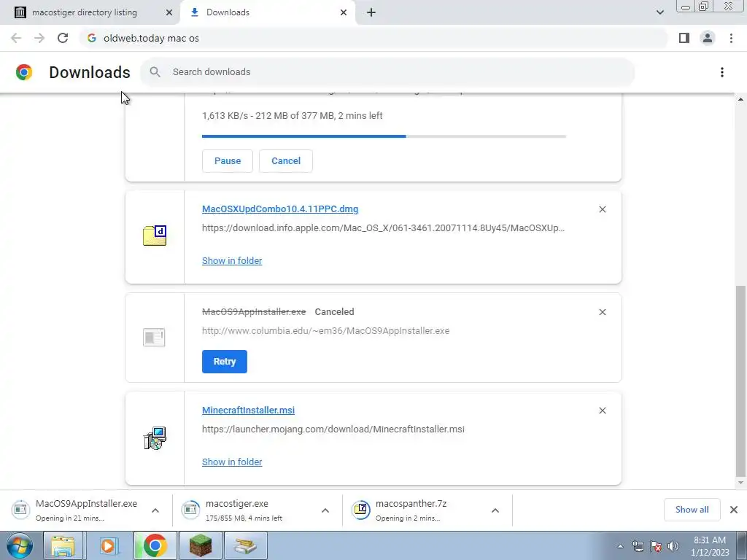
Task: Close the bottom download shelf
Action: 734,510
